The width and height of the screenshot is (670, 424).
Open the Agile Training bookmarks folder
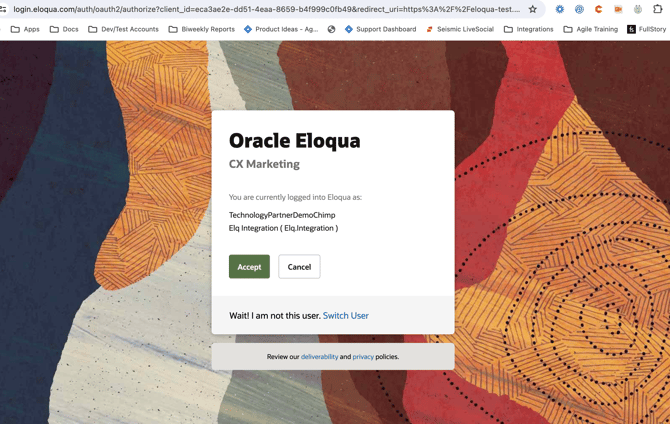(591, 29)
